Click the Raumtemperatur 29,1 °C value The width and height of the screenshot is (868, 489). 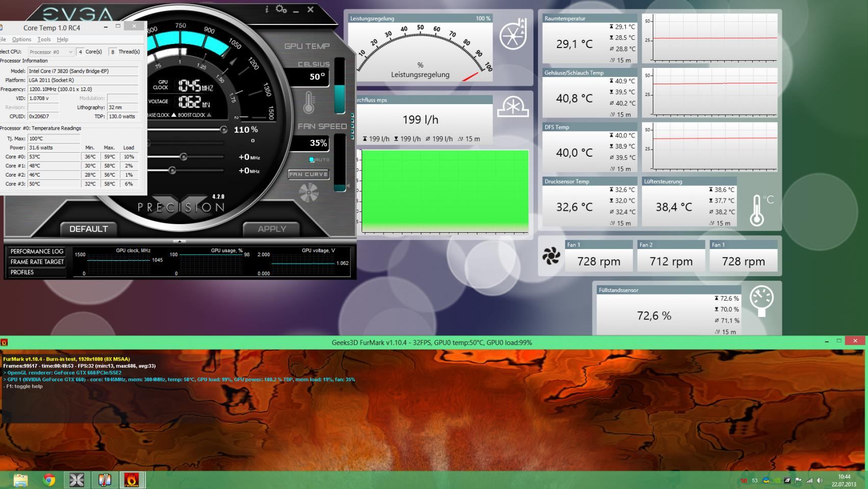[574, 44]
